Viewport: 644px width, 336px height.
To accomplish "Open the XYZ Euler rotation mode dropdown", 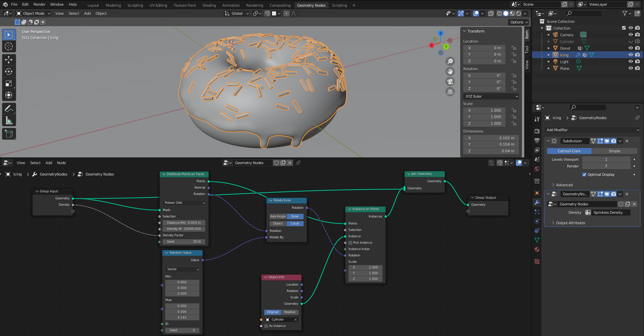I will 491,96.
